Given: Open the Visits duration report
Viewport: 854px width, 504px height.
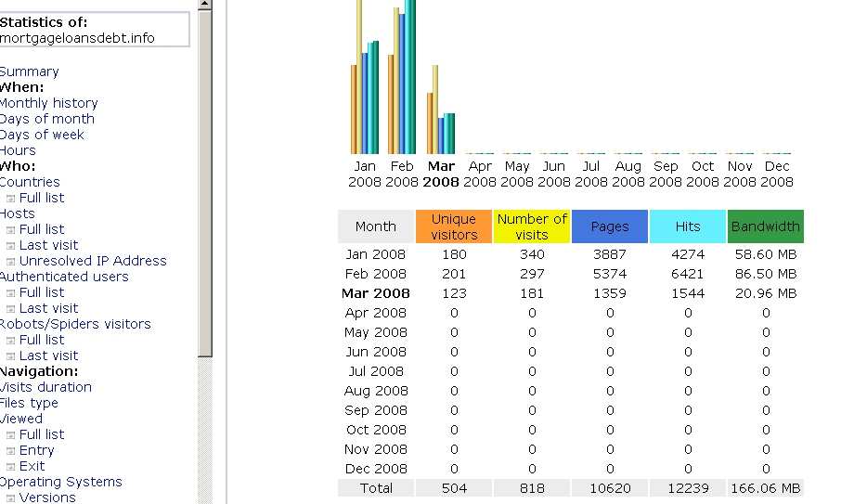Looking at the screenshot, I should pyautogui.click(x=45, y=387).
